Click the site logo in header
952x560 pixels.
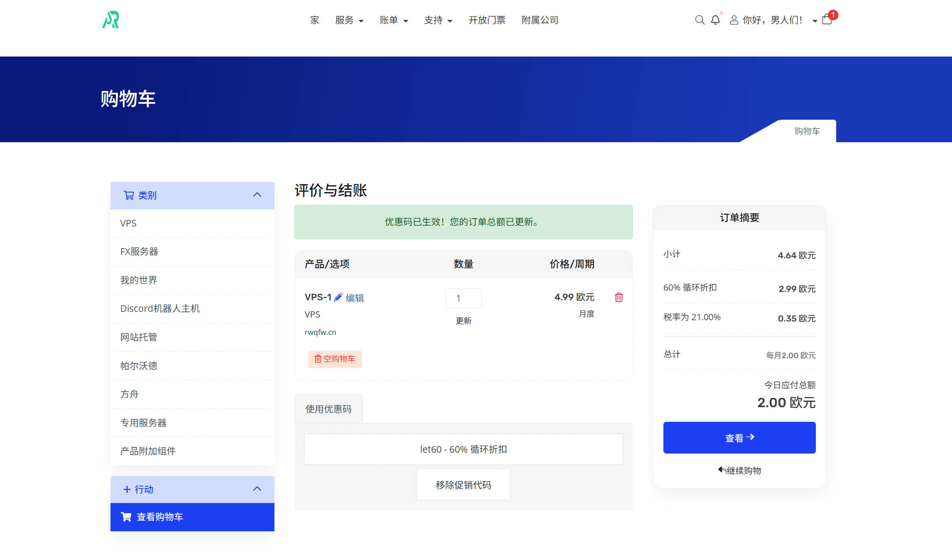[111, 20]
